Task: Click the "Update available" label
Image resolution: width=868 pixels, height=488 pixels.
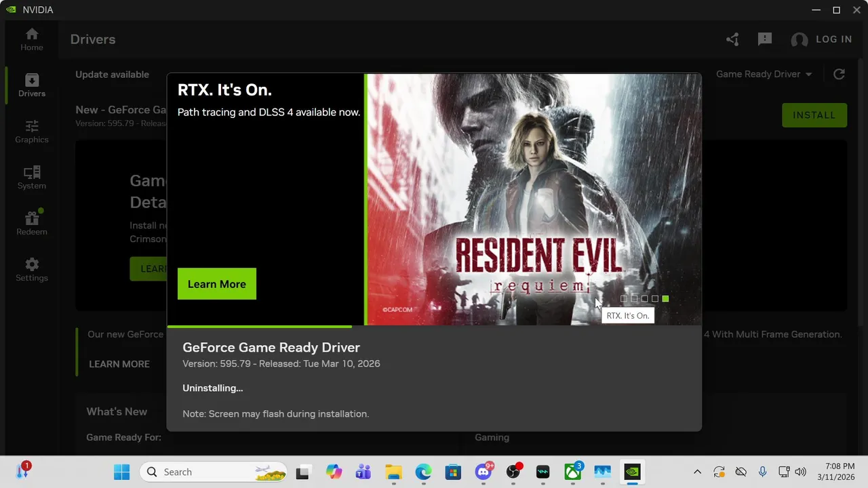Action: coord(112,75)
